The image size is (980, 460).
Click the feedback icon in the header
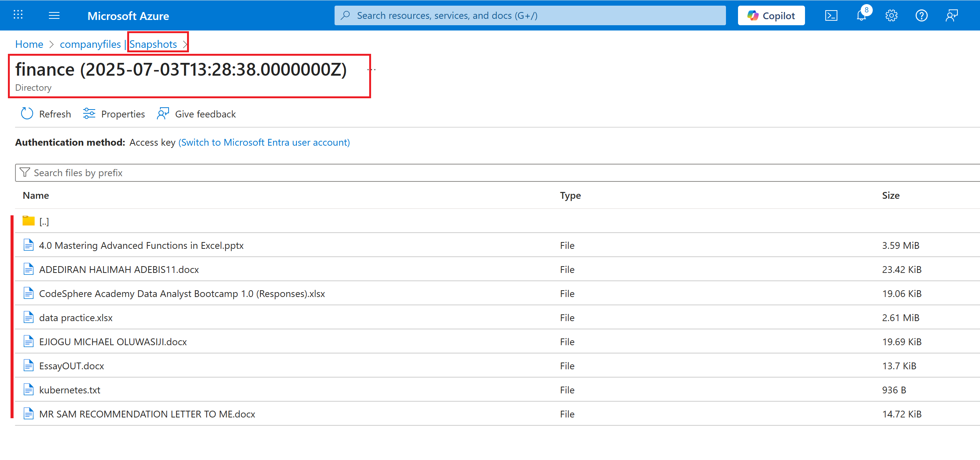(951, 15)
